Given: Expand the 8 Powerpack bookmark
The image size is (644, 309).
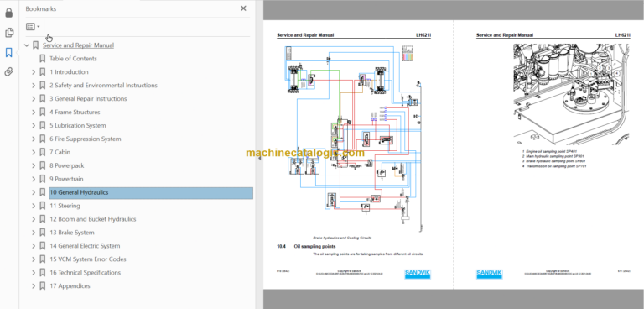Looking at the screenshot, I should pyautogui.click(x=34, y=165).
